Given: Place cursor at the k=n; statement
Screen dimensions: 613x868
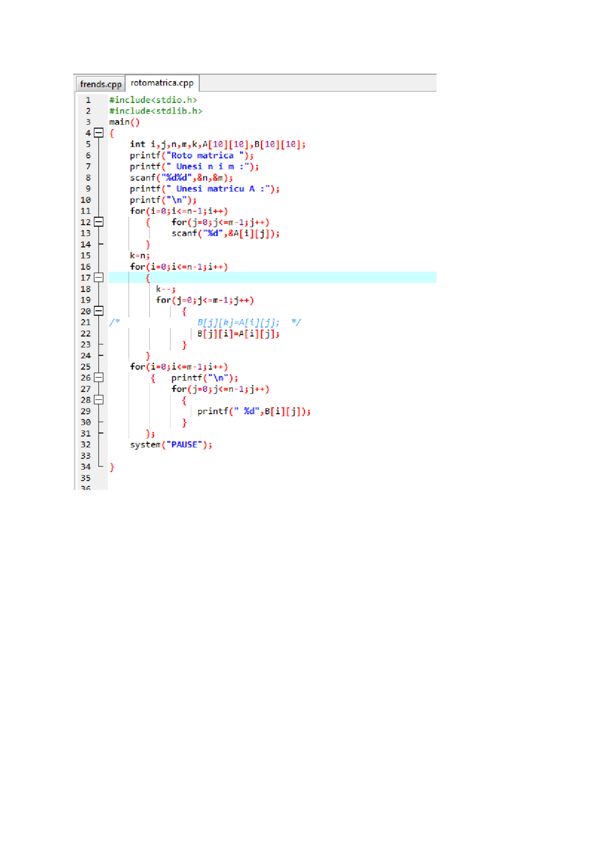Looking at the screenshot, I should (x=139, y=256).
